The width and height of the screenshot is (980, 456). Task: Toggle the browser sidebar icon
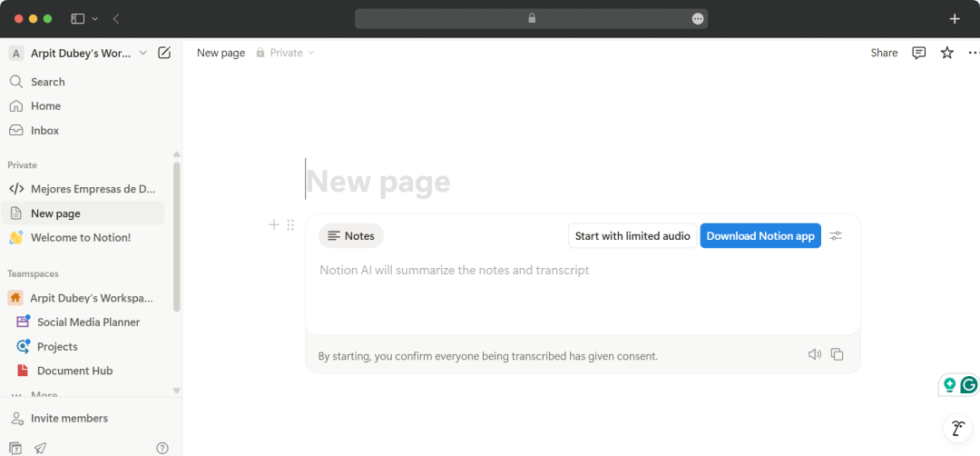pos(77,19)
